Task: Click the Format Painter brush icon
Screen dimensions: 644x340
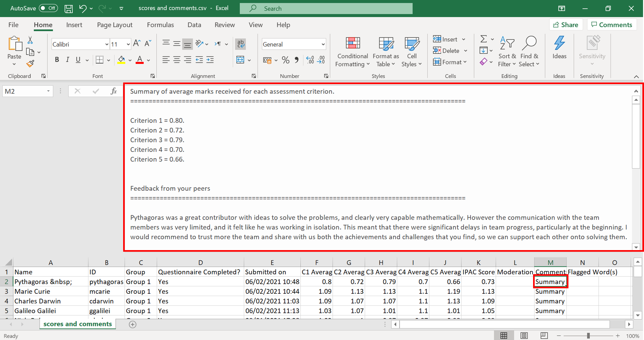Action: 30,64
